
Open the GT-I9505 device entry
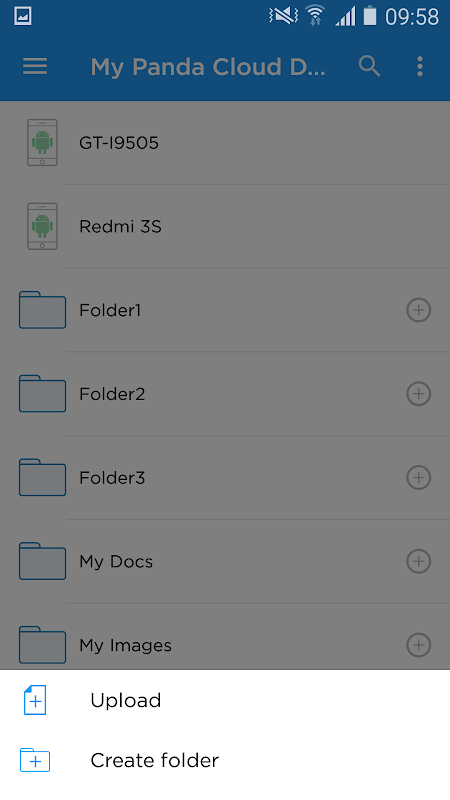click(x=225, y=142)
